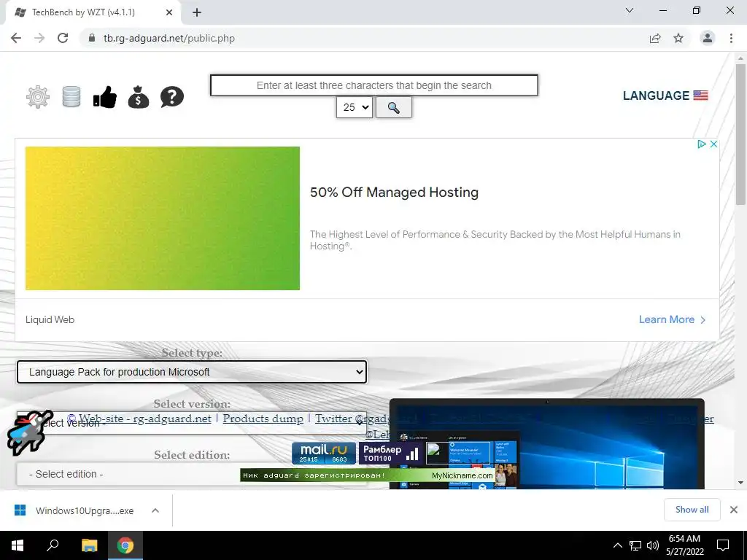This screenshot has width=747, height=560.
Task: Open the Windows Start menu
Action: pyautogui.click(x=18, y=545)
